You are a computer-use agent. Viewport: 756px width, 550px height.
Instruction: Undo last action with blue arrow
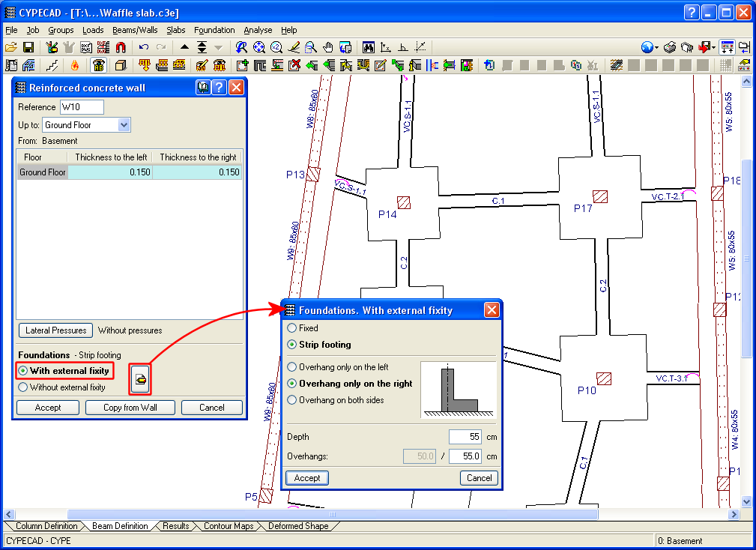coord(144,47)
